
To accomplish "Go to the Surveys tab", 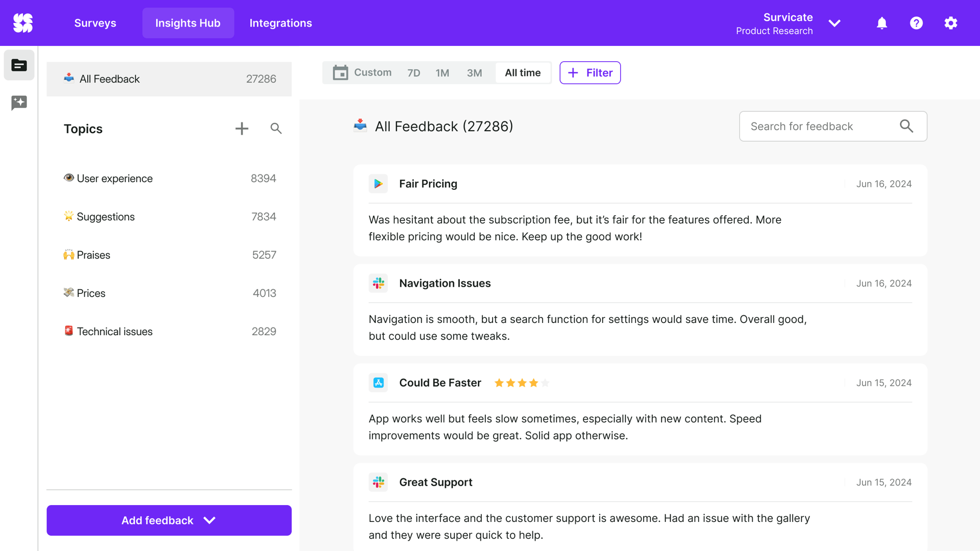I will pos(95,23).
